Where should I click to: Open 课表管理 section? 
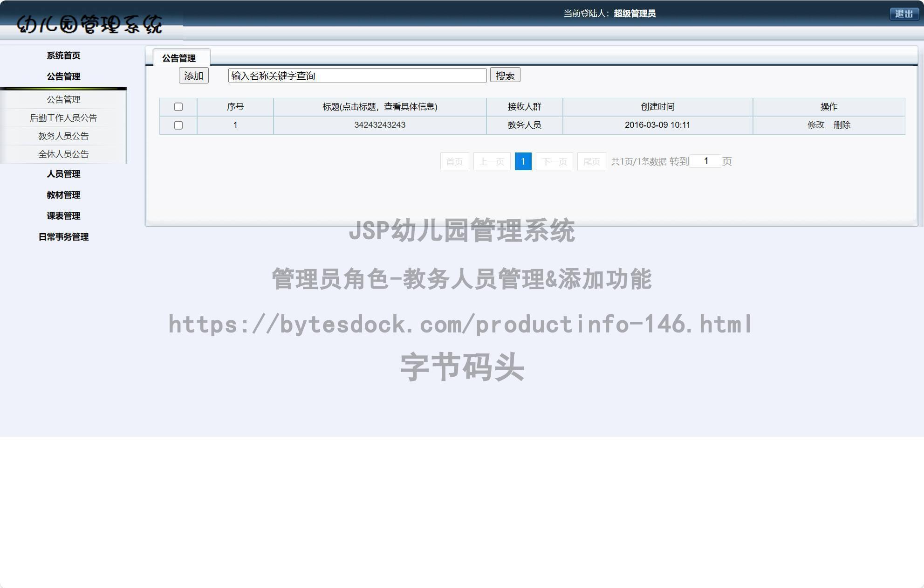(63, 216)
